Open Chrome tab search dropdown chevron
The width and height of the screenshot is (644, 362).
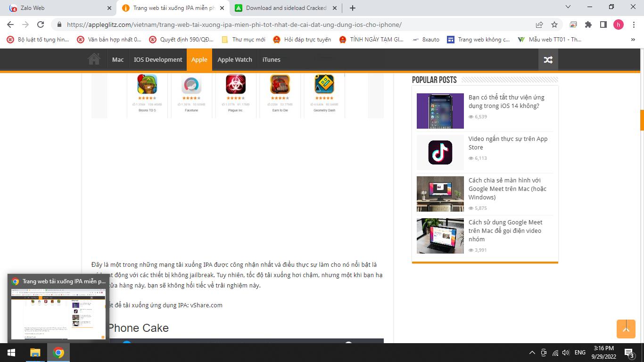pos(568,7)
